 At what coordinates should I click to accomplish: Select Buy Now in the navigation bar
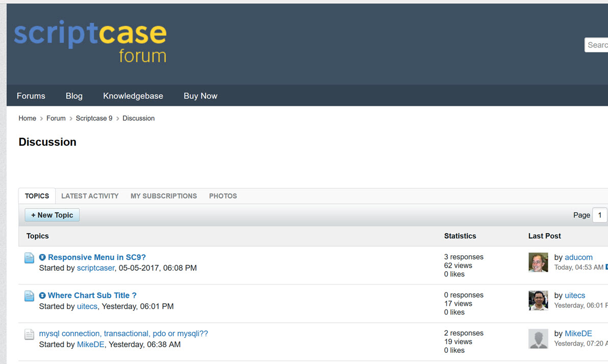pyautogui.click(x=200, y=96)
